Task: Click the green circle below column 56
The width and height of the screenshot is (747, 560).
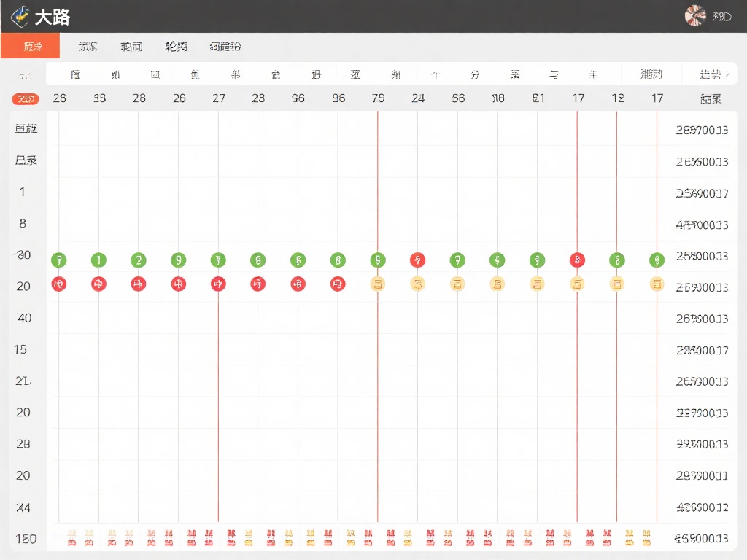Action: [x=457, y=260]
